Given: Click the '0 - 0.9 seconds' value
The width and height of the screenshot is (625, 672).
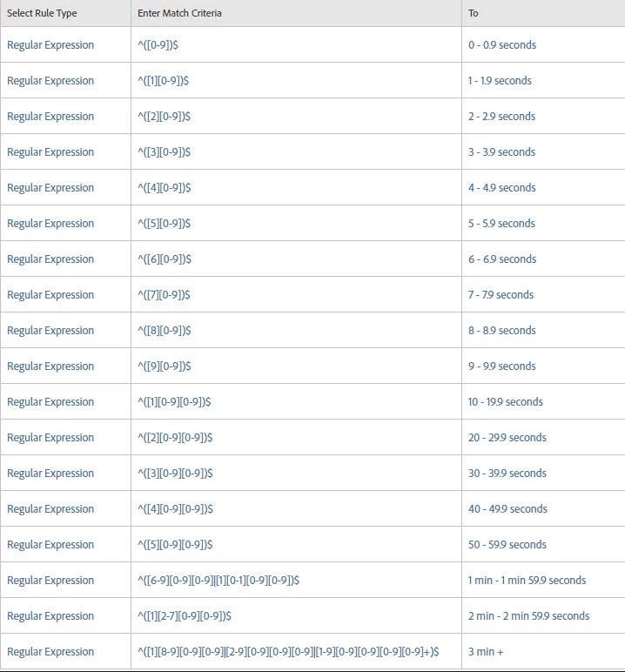Looking at the screenshot, I should tap(502, 45).
